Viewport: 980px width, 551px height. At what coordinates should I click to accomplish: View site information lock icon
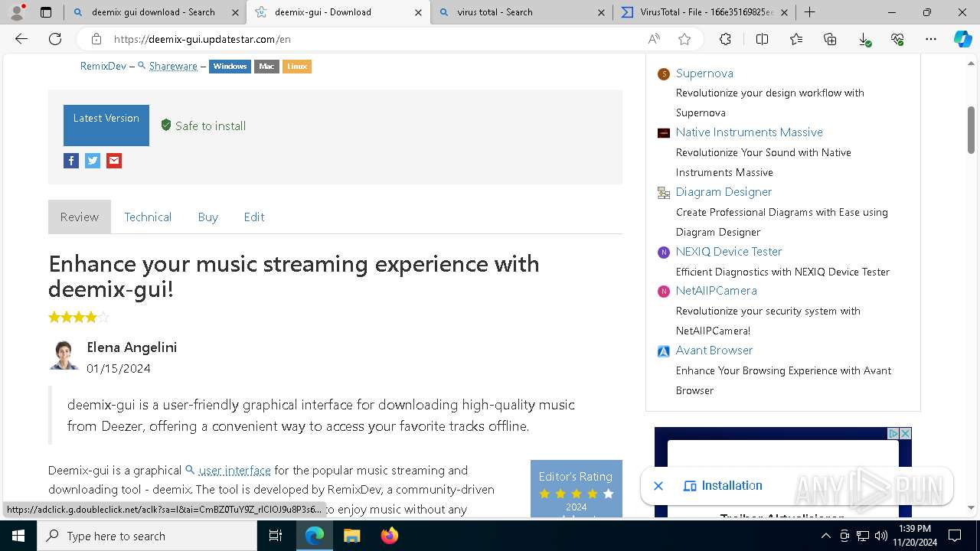click(96, 39)
